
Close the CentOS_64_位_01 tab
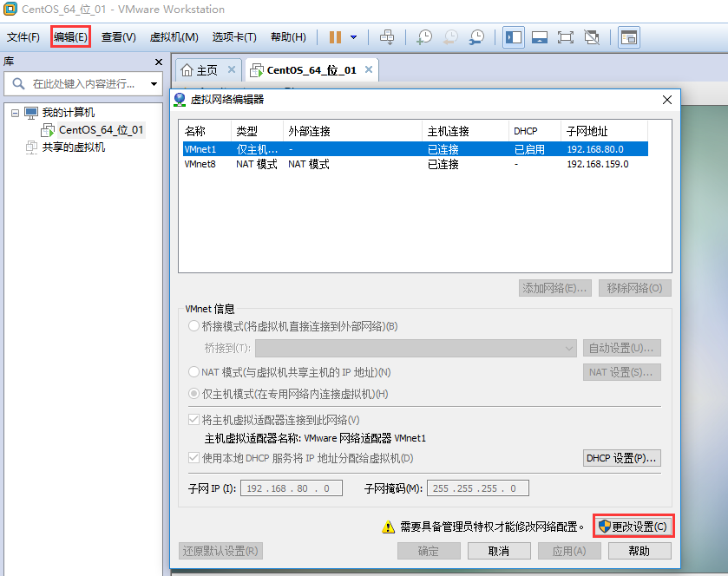tap(369, 69)
